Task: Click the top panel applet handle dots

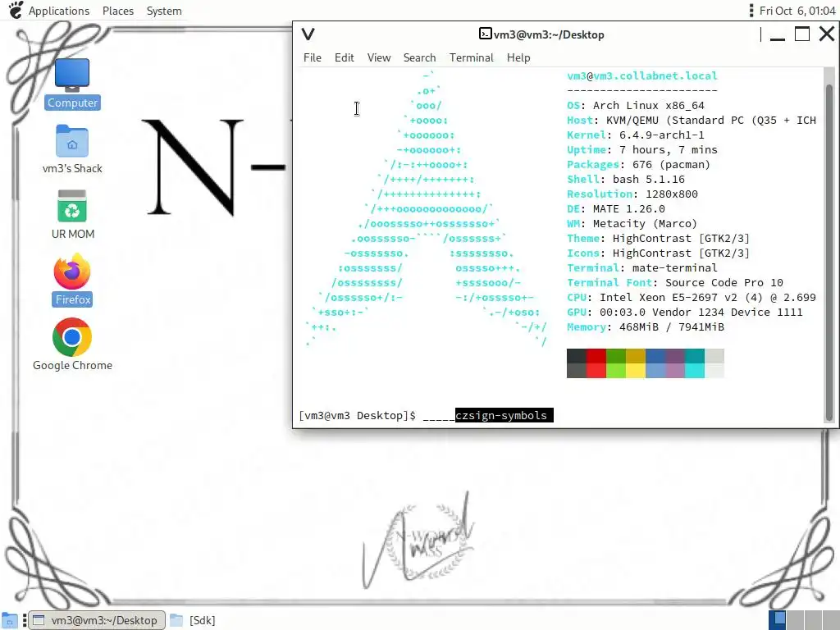Action: (x=751, y=10)
